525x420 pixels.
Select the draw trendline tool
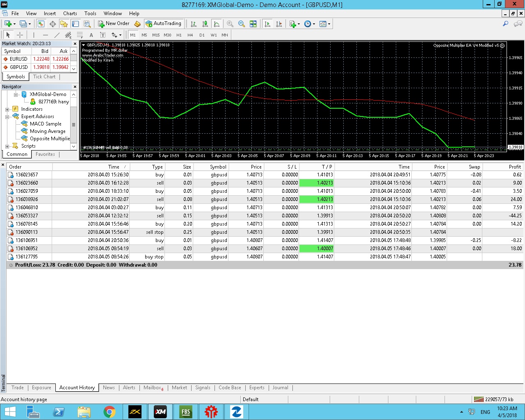point(57,35)
